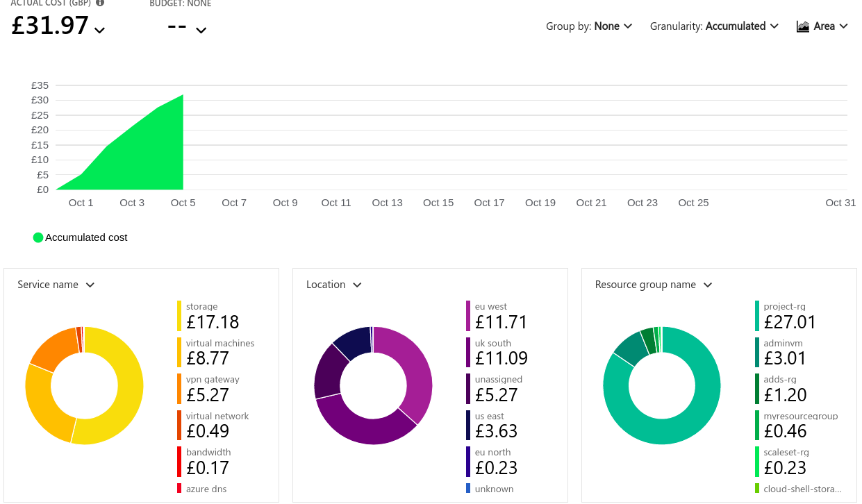Click the adds-rg green swatch
This screenshot has width=862, height=504.
coord(757,389)
